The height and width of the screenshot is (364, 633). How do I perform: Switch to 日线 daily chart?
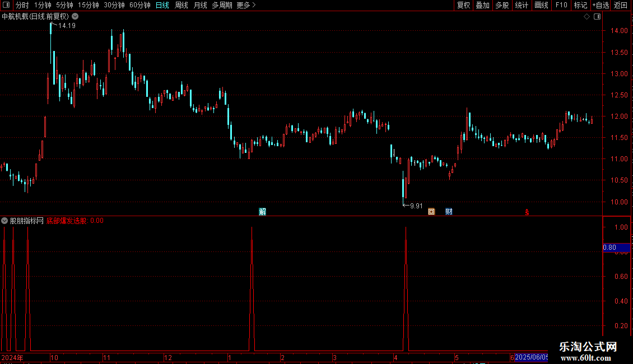(x=162, y=5)
